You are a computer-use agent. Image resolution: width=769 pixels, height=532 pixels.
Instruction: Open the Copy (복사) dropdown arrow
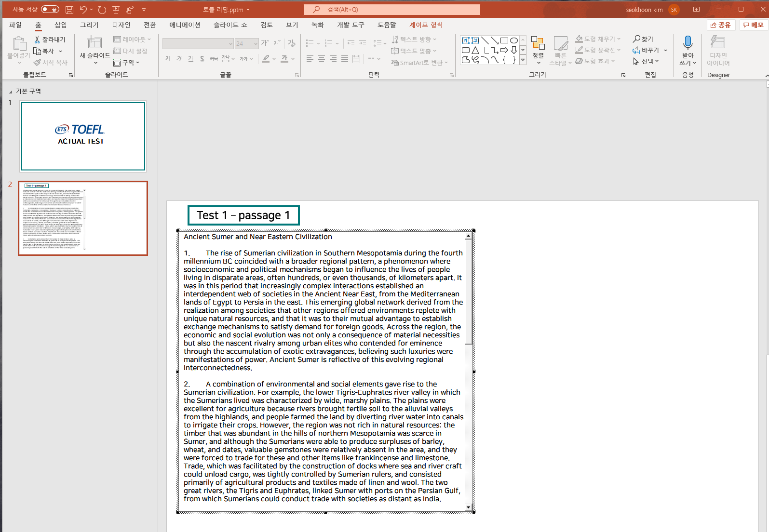(60, 51)
